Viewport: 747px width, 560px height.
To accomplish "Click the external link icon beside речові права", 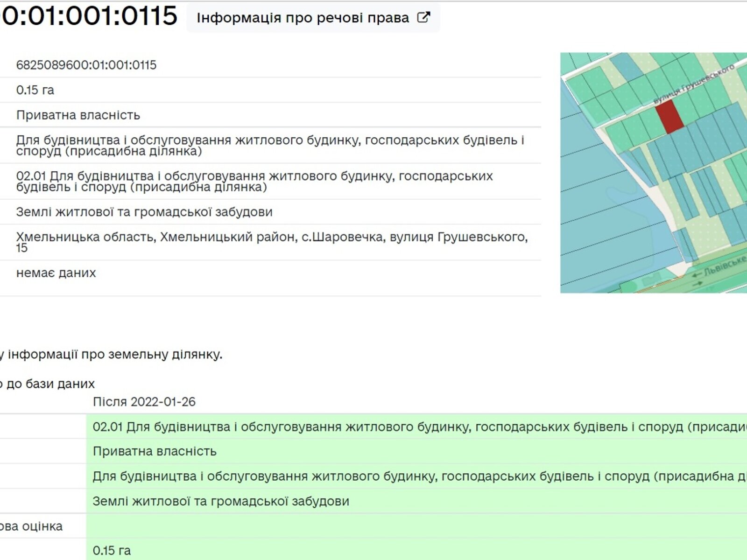I will (423, 18).
